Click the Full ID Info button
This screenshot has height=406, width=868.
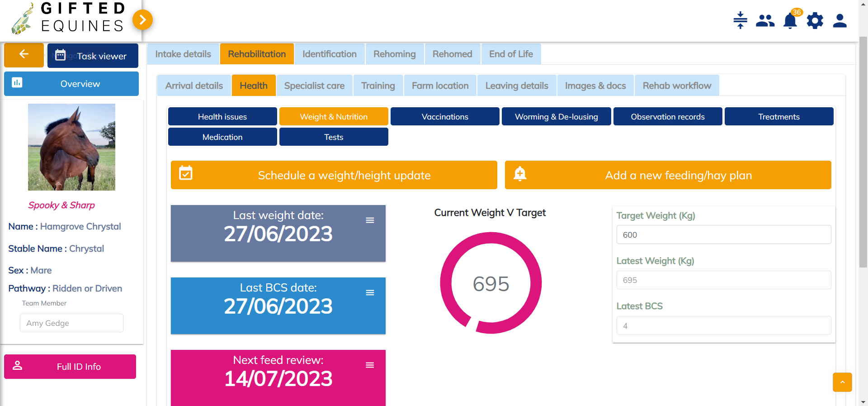pyautogui.click(x=70, y=367)
